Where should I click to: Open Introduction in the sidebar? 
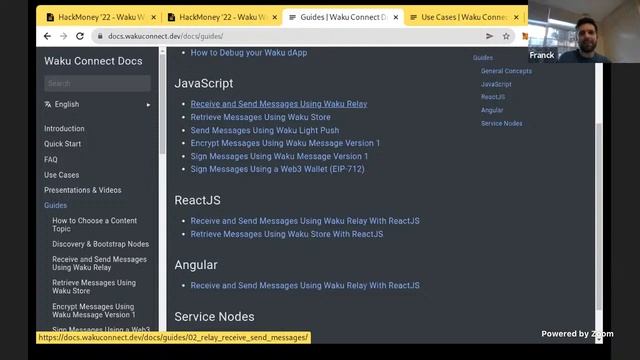[x=64, y=129]
